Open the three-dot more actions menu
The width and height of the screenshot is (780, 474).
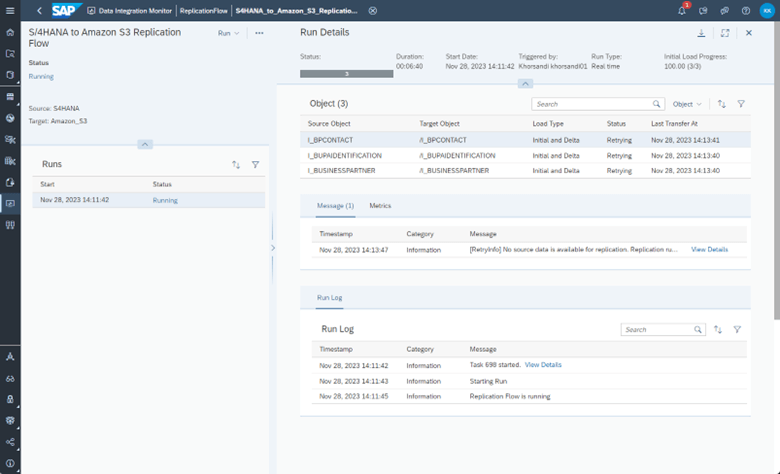click(x=259, y=33)
